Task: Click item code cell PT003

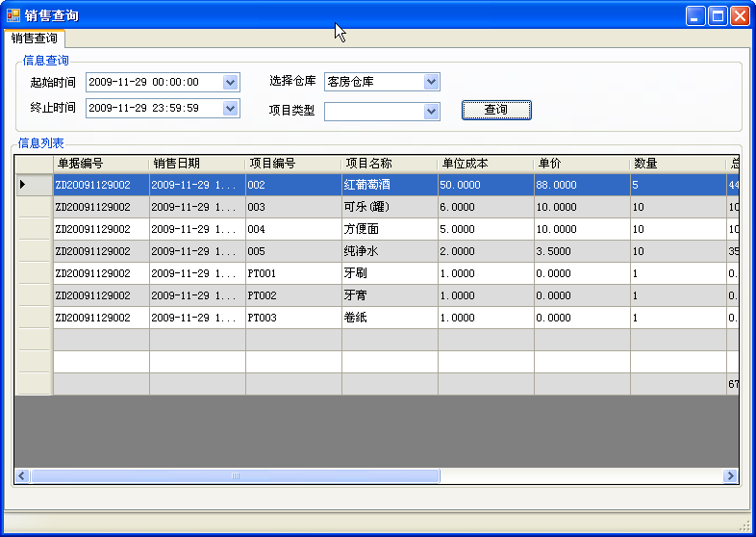Action: point(293,318)
